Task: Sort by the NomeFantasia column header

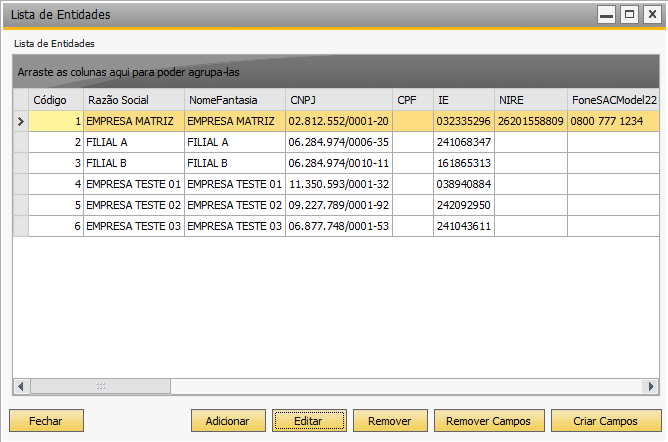Action: coord(235,100)
